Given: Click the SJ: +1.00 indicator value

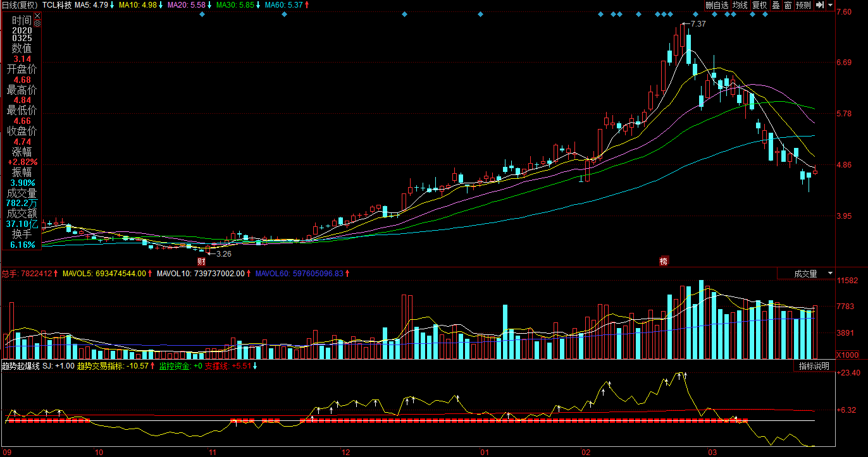Looking at the screenshot, I should [58, 366].
